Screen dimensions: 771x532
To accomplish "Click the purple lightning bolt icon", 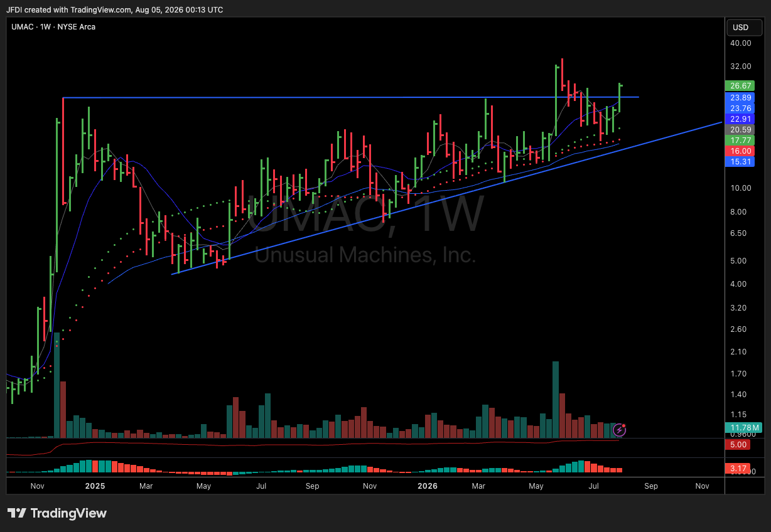I will (x=619, y=430).
